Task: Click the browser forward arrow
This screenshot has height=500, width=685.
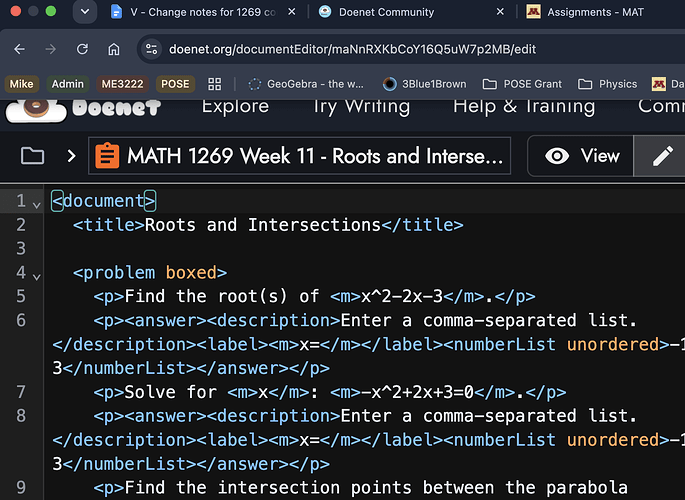Action: tap(51, 49)
